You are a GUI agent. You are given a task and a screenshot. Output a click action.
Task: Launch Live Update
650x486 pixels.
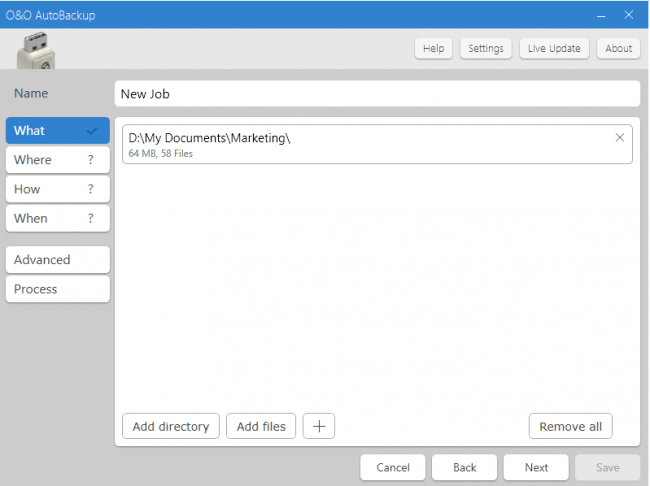click(554, 49)
